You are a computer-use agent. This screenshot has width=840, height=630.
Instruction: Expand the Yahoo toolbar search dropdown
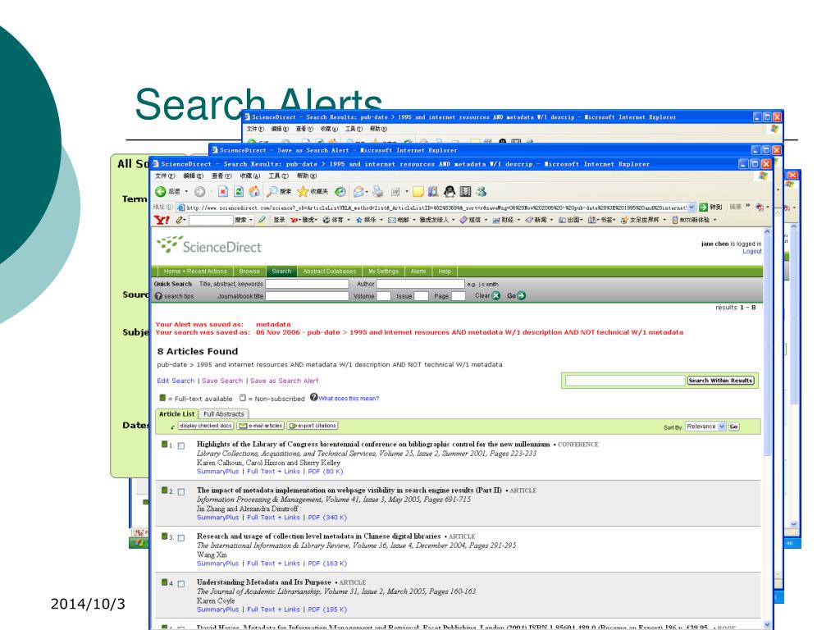pyautogui.click(x=251, y=220)
